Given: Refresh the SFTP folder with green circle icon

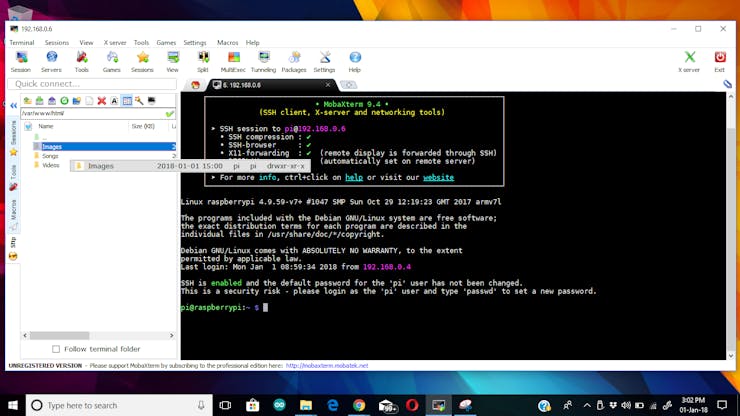Looking at the screenshot, I should point(64,101).
